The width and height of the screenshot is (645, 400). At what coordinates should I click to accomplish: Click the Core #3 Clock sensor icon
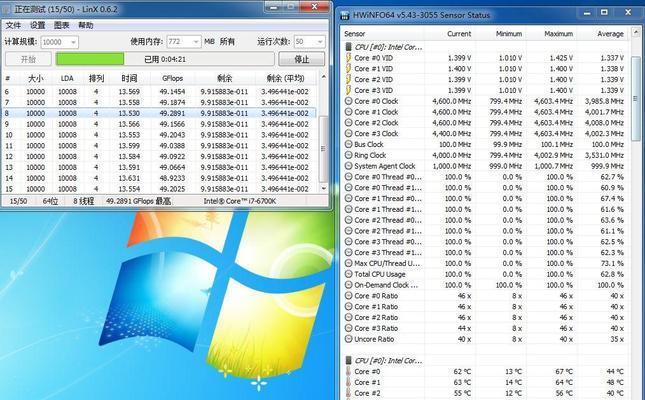(348, 133)
